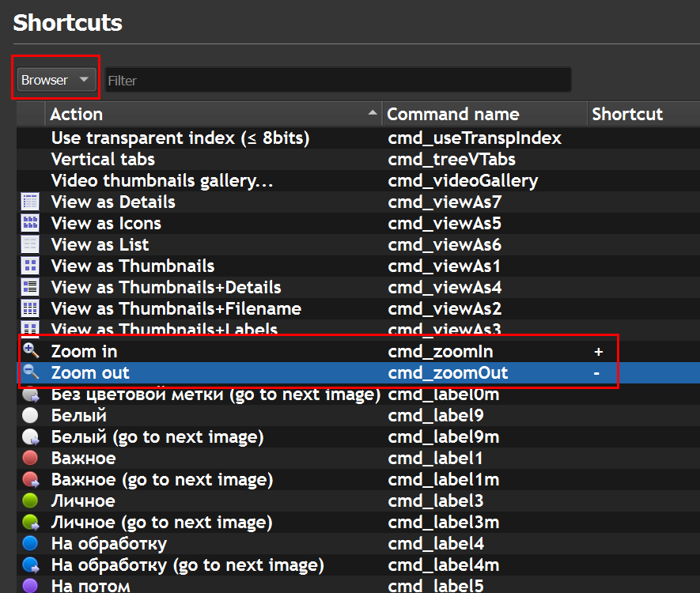700x593 pixels.
Task: Select the Use transparent index row
Action: point(180,138)
